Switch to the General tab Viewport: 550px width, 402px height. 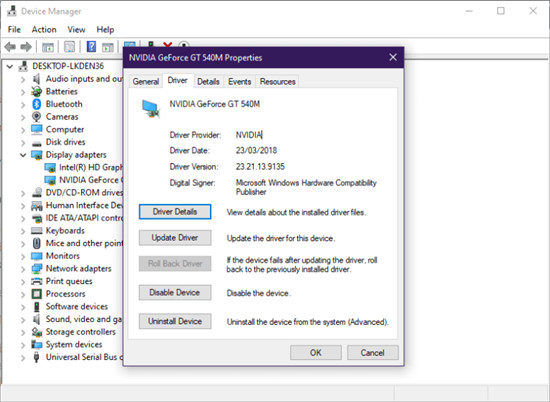(x=146, y=81)
